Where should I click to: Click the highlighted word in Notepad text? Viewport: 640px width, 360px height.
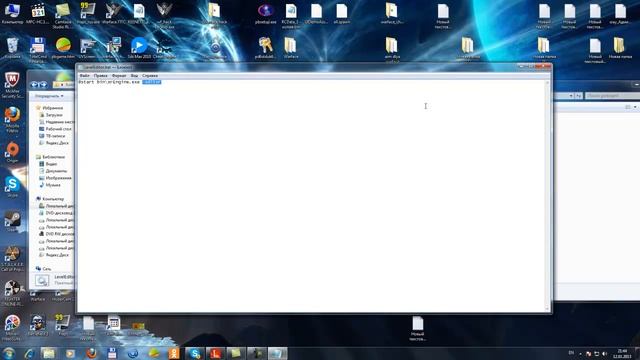click(152, 82)
